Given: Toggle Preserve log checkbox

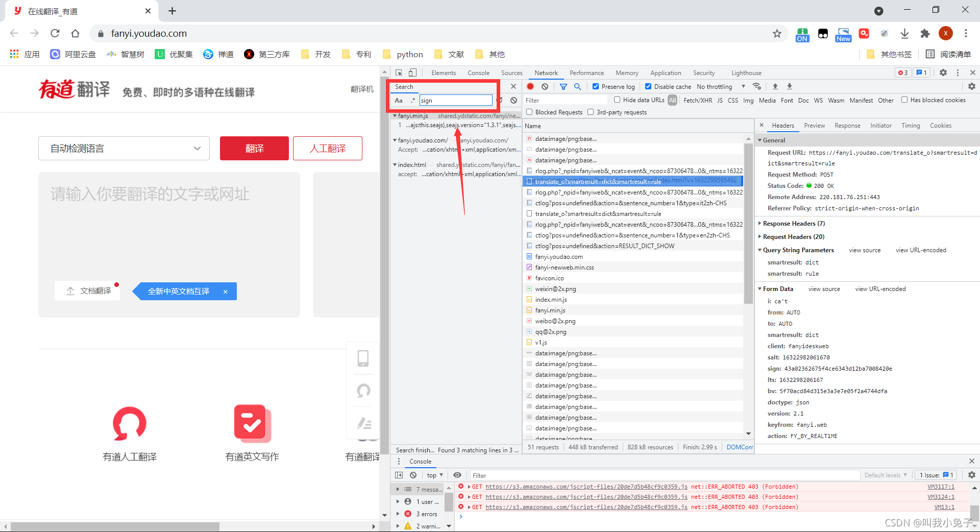Looking at the screenshot, I should coord(596,86).
